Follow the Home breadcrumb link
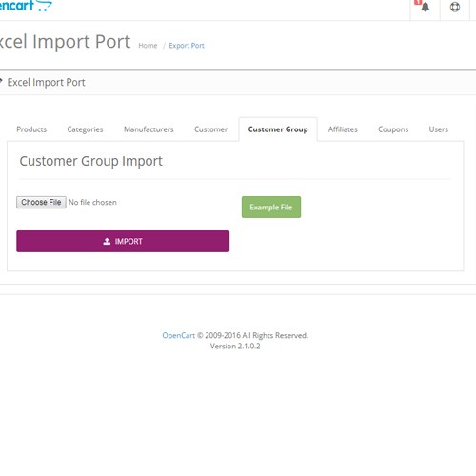 [x=148, y=46]
